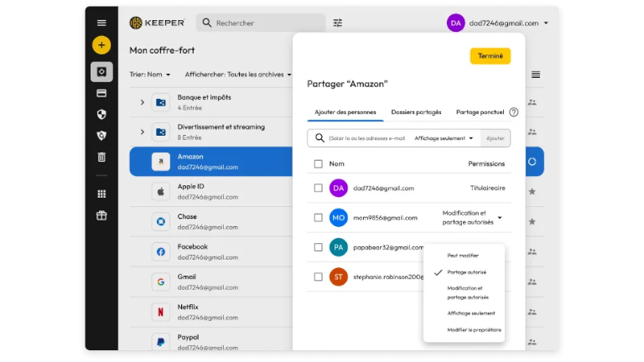Check the box for papabear32@gmail.com
Image resolution: width=644 pixels, height=362 pixels.
coord(318,247)
